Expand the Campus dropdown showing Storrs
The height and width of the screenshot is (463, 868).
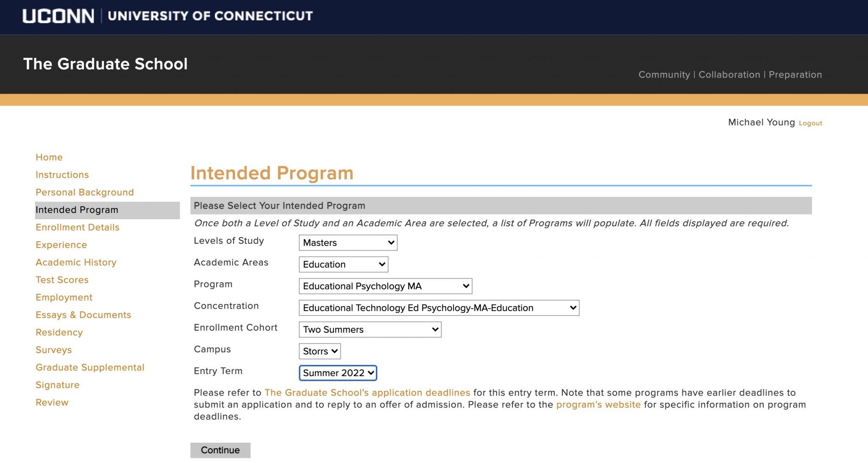(x=319, y=351)
